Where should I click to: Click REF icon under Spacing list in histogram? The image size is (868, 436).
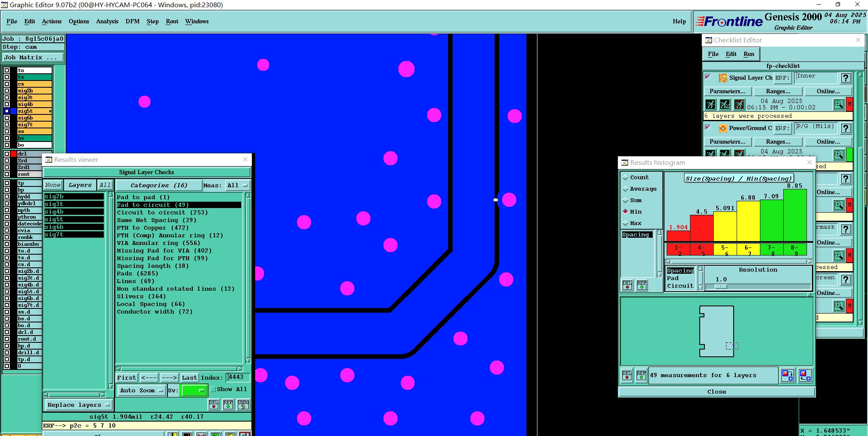(642, 285)
